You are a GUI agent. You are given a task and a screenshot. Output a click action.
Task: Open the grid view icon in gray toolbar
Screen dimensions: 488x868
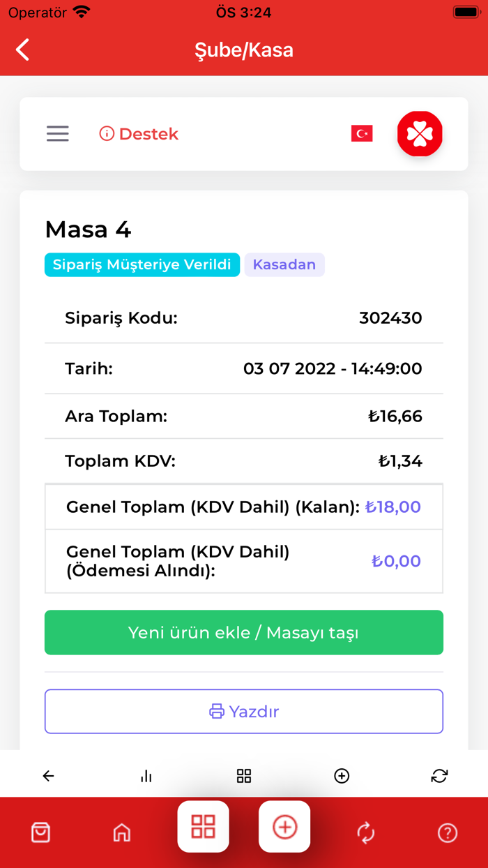243,775
